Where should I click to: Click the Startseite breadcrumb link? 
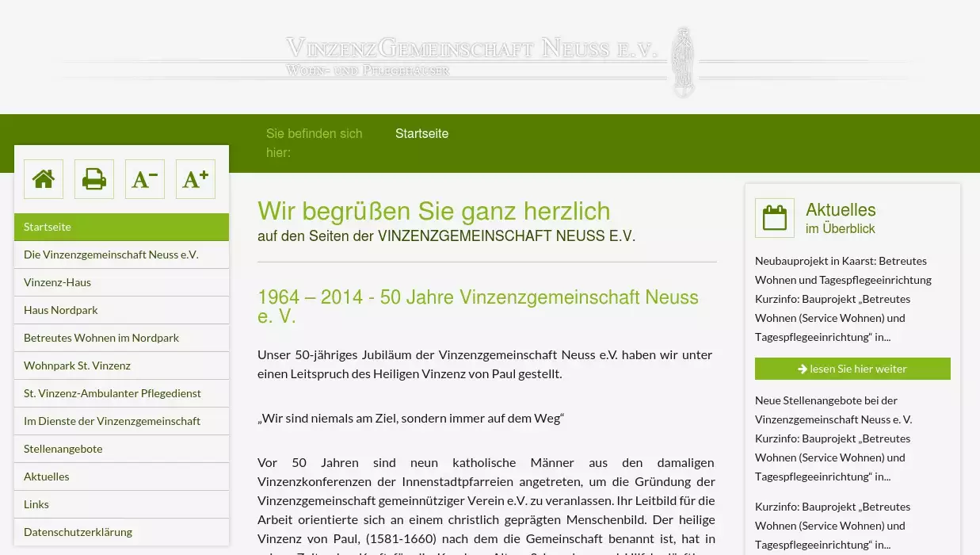click(421, 133)
